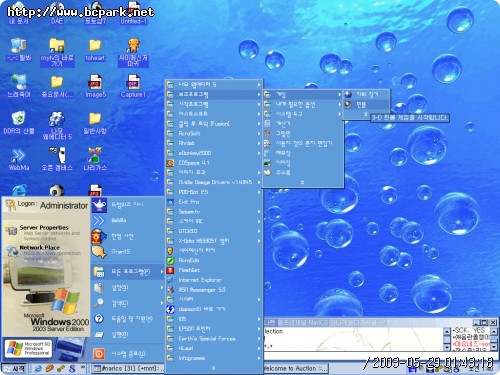Click the Run command icon
The height and width of the screenshot is (375, 500).
tap(99, 335)
